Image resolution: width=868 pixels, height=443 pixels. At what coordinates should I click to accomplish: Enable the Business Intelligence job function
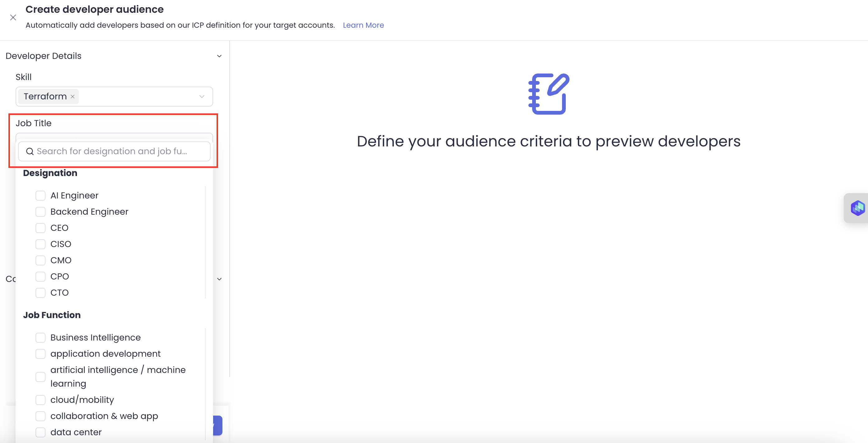41,338
